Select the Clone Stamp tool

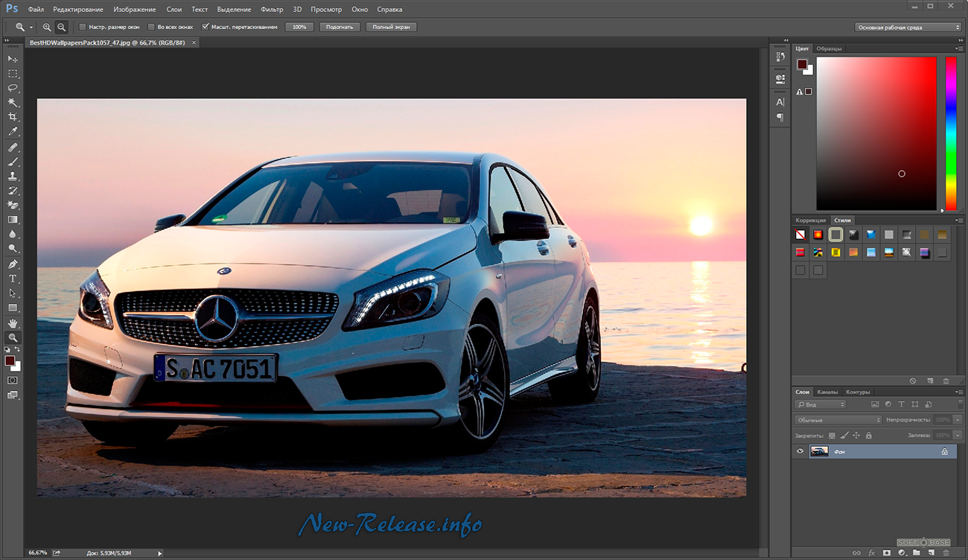point(13,176)
